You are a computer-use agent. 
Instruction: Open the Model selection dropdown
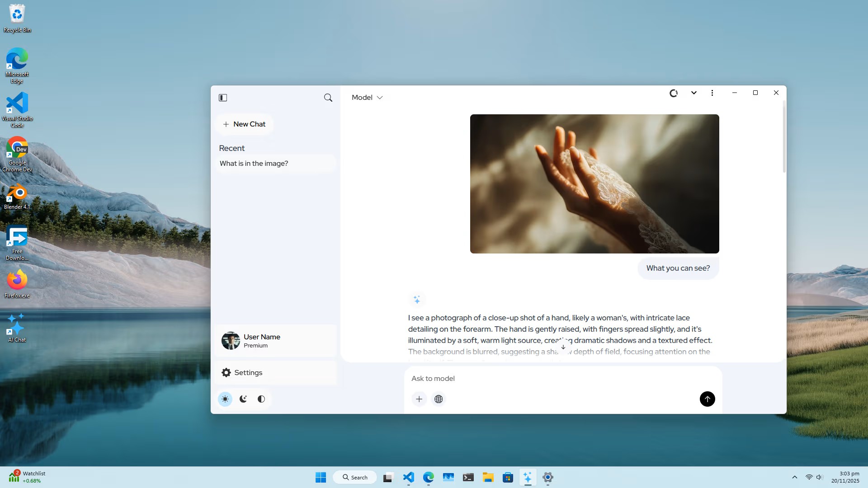pyautogui.click(x=367, y=97)
